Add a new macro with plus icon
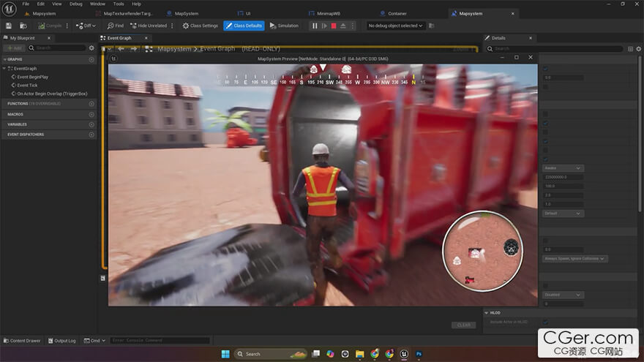This screenshot has width=644, height=362. pyautogui.click(x=91, y=115)
